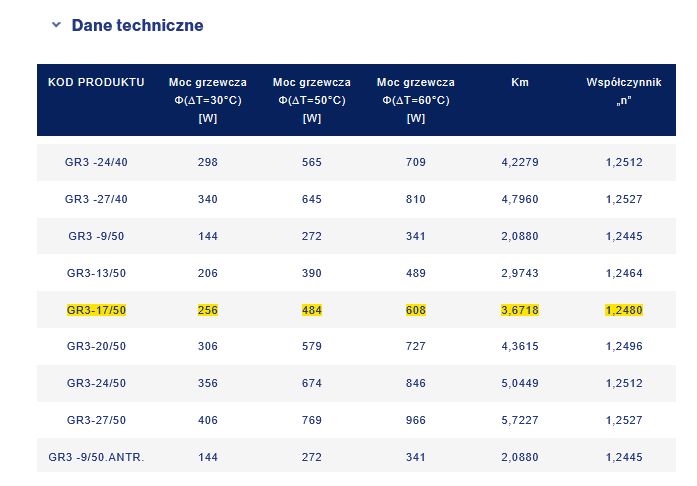Select product code GR3-24/50
Viewport: 697px width, 486px height.
tap(96, 384)
